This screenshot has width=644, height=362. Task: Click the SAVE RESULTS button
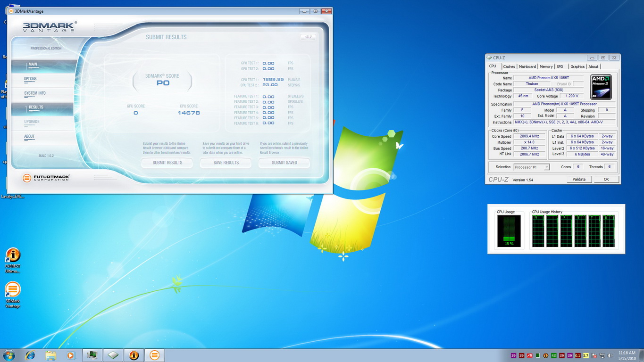[226, 163]
